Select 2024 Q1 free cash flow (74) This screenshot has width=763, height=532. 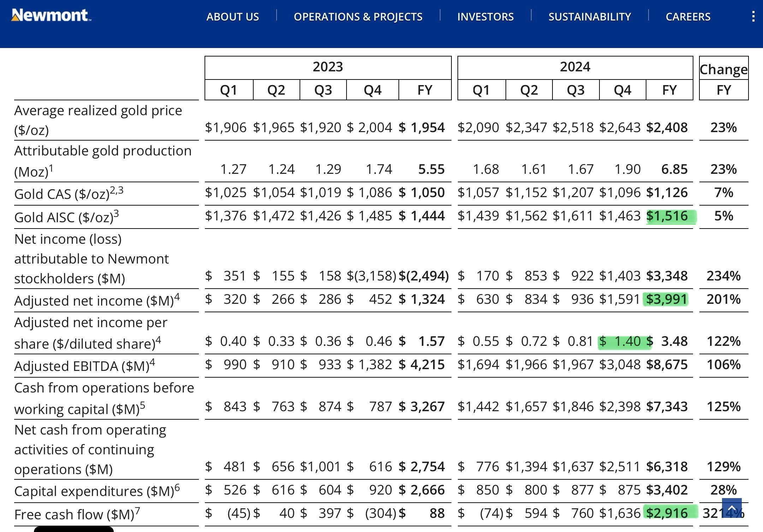point(491,514)
